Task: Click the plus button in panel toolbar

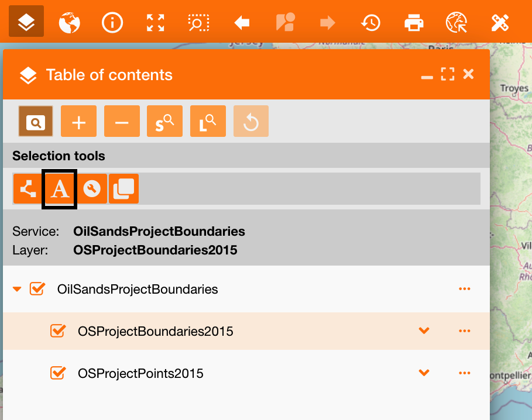Action: [x=78, y=121]
